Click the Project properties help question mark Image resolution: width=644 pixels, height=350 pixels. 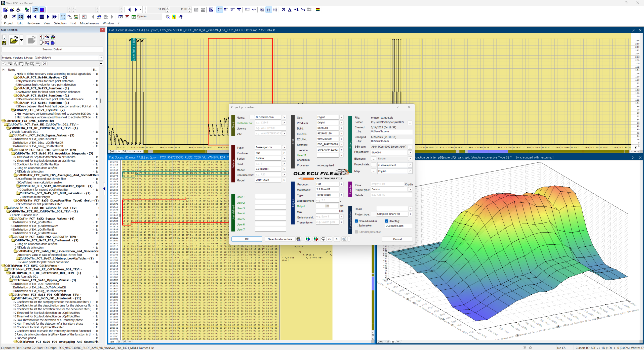[397, 107]
